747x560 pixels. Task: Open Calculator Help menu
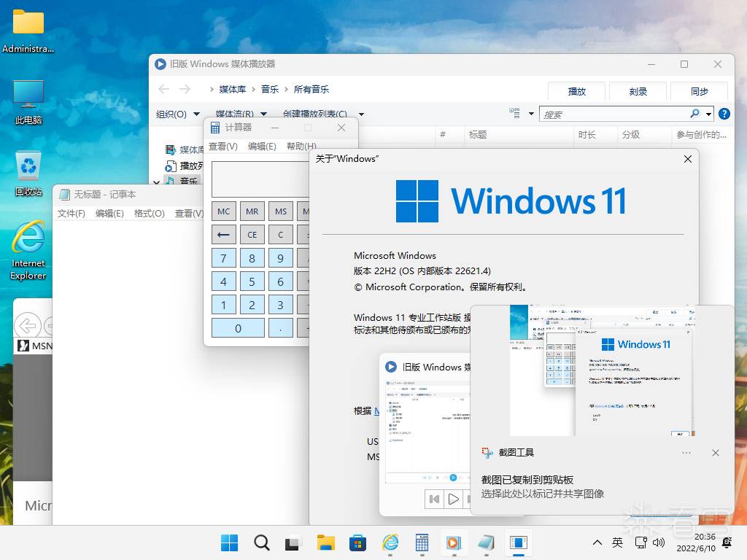301,146
